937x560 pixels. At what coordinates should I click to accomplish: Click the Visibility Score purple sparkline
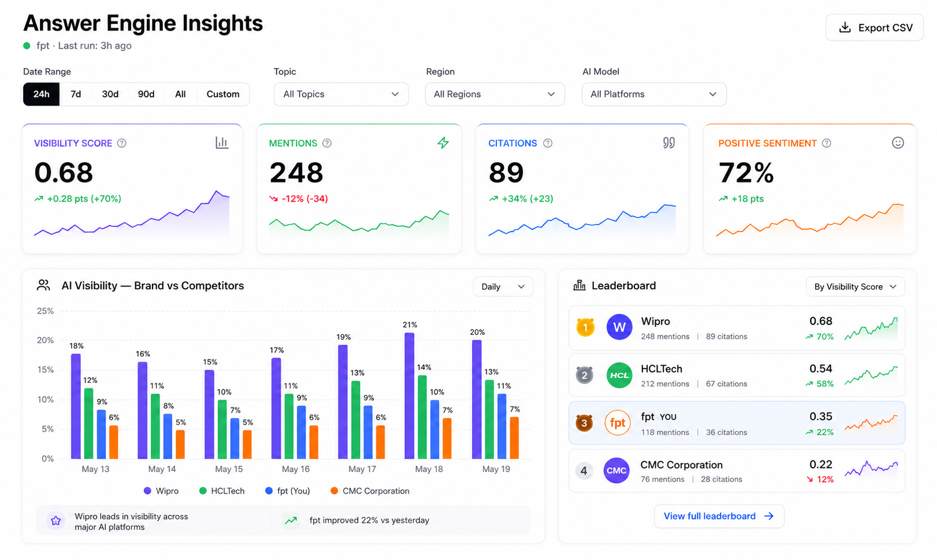click(132, 214)
